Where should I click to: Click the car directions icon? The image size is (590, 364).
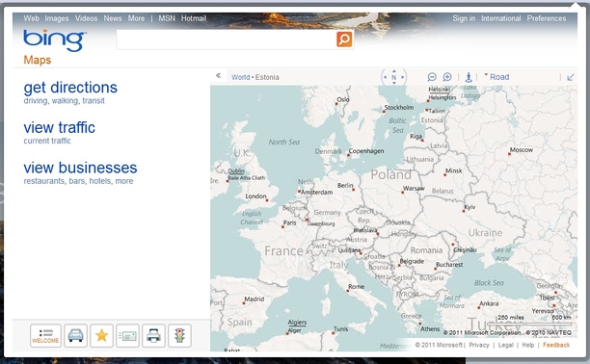(75, 335)
